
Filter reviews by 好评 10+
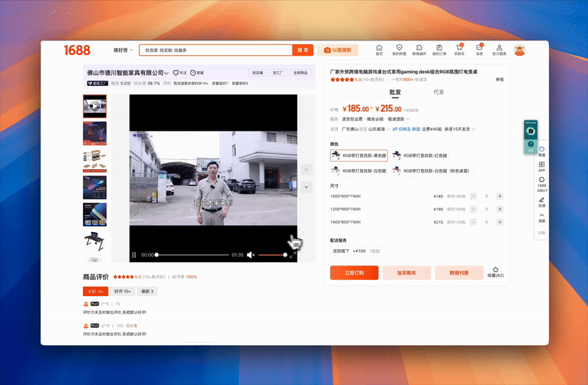click(123, 292)
